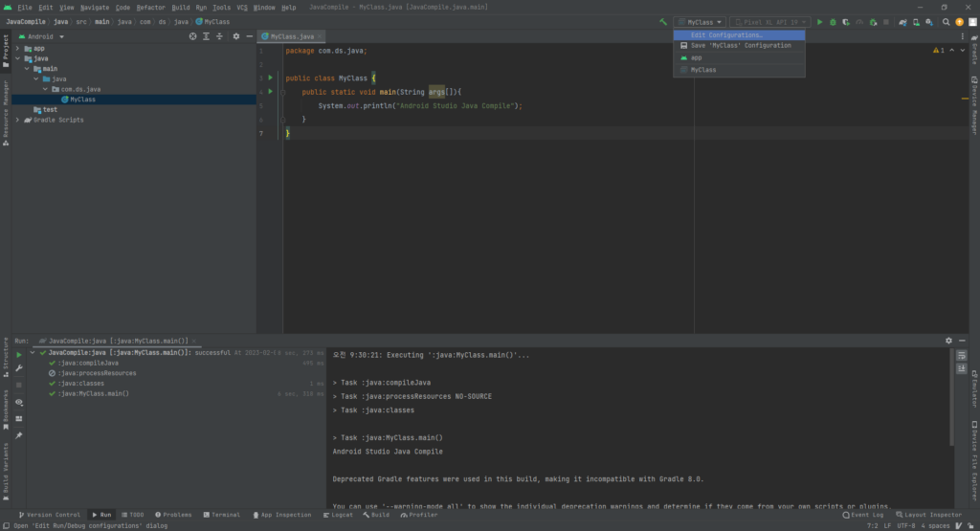The width and height of the screenshot is (980, 531).
Task: Open Device Manager toolbar icon
Action: coord(916,22)
